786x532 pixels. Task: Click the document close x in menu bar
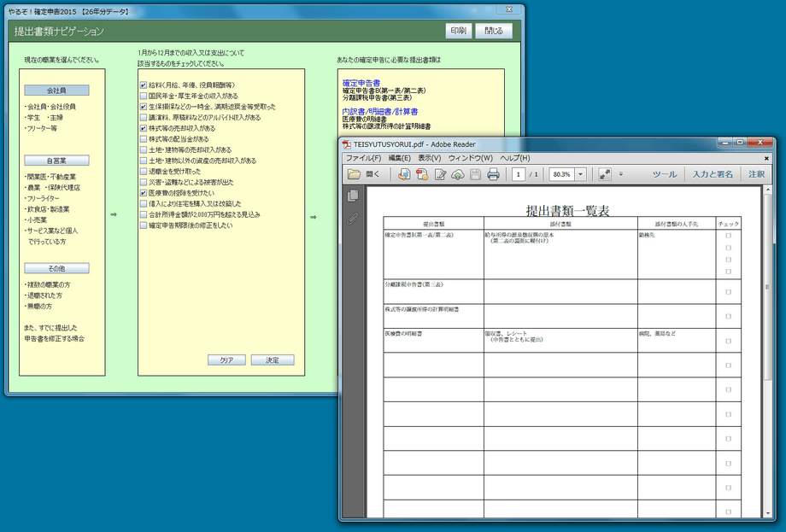[766, 158]
